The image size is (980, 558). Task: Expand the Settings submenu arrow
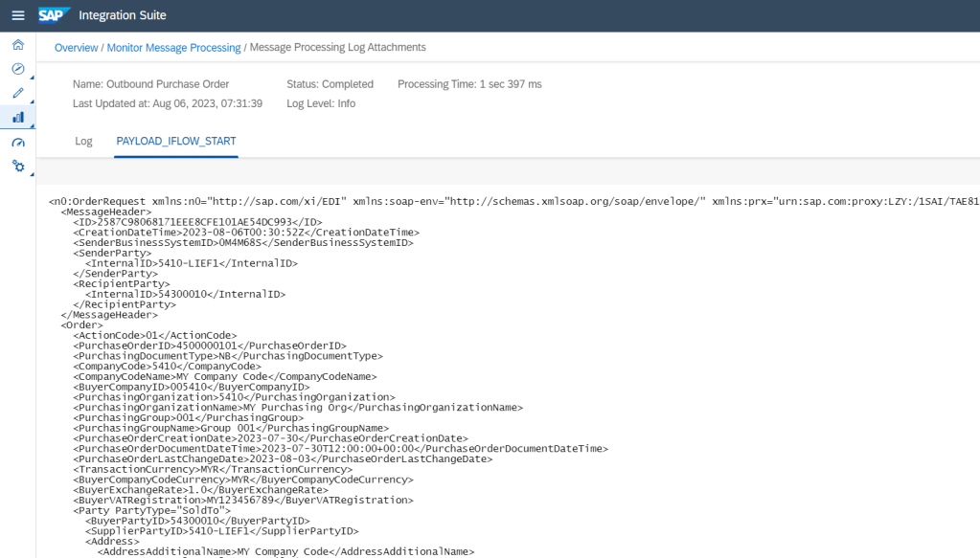[33, 174]
